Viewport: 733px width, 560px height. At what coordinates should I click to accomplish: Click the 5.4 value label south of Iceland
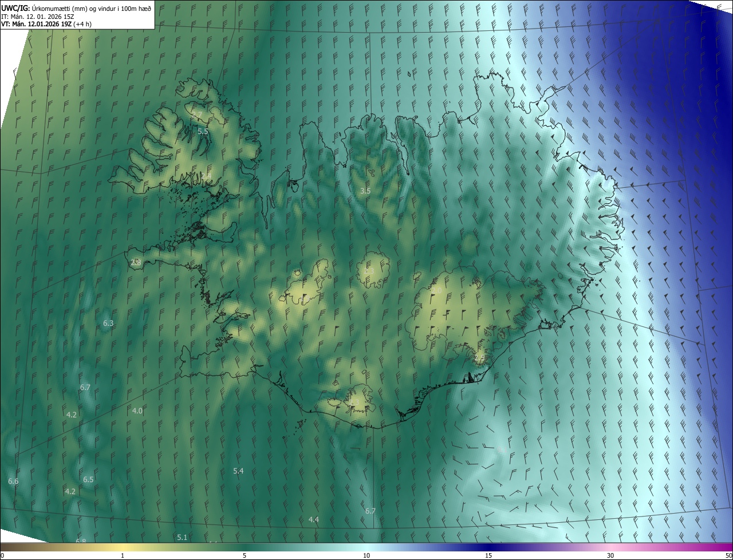click(x=238, y=471)
